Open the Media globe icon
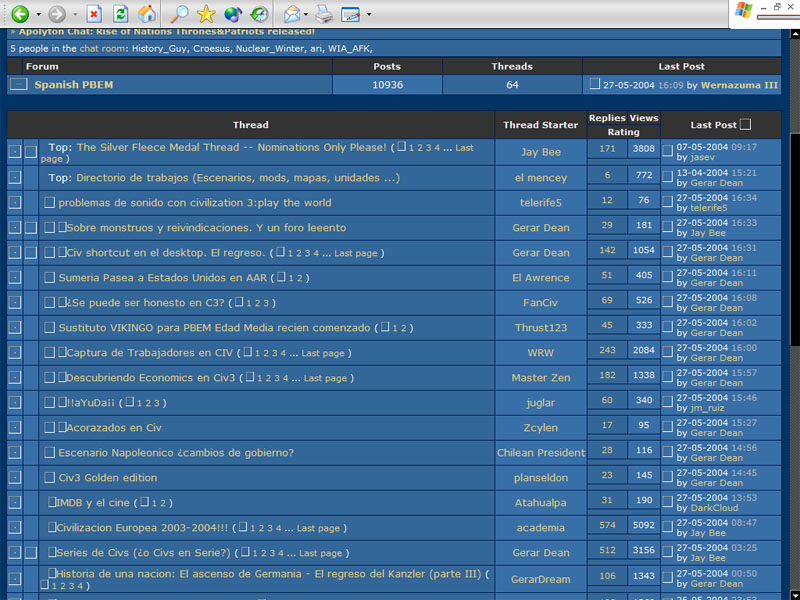This screenshot has width=800, height=600. point(233,14)
